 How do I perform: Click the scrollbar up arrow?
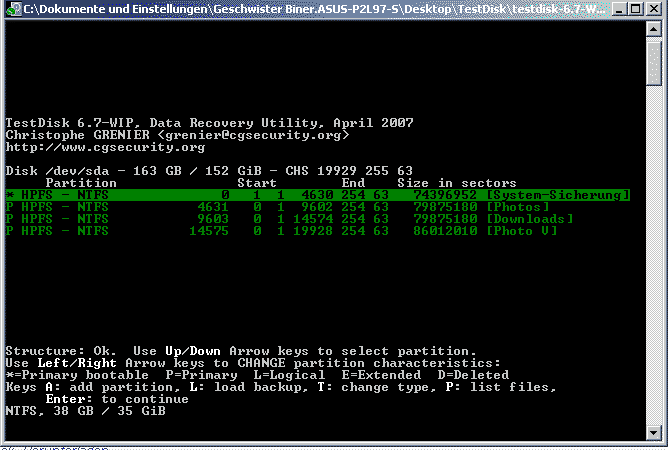(x=654, y=29)
